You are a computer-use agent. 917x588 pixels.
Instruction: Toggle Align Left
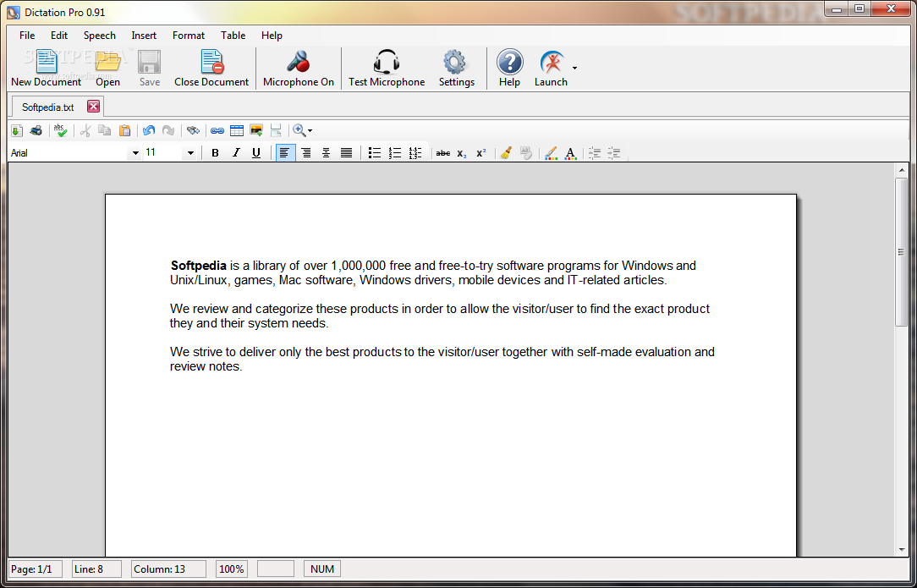285,153
